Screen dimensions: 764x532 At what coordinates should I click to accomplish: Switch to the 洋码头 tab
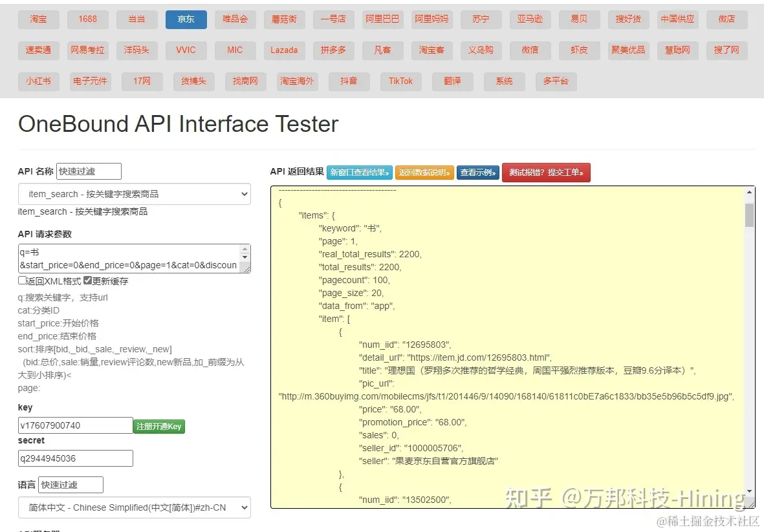137,50
